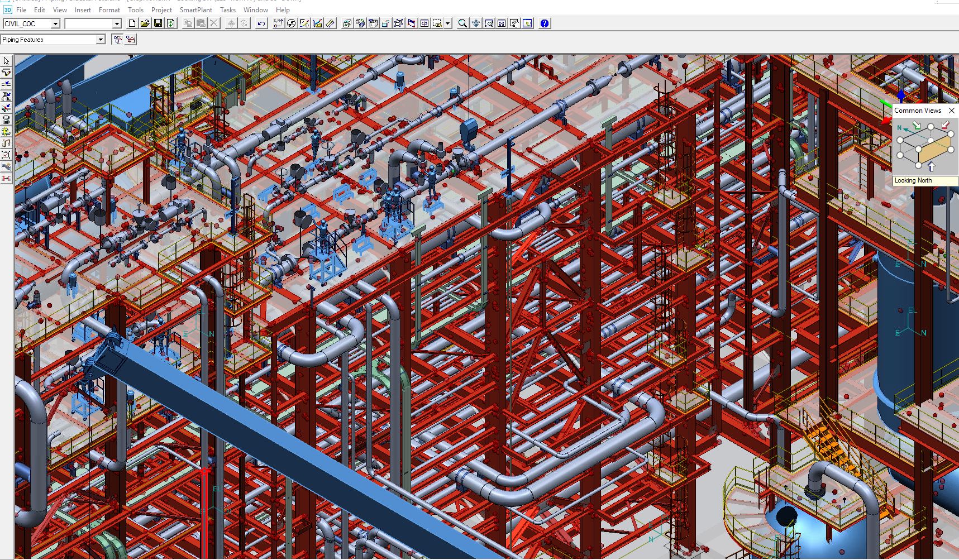Click the Route Pipe tool
This screenshot has width=959, height=560.
point(6,73)
